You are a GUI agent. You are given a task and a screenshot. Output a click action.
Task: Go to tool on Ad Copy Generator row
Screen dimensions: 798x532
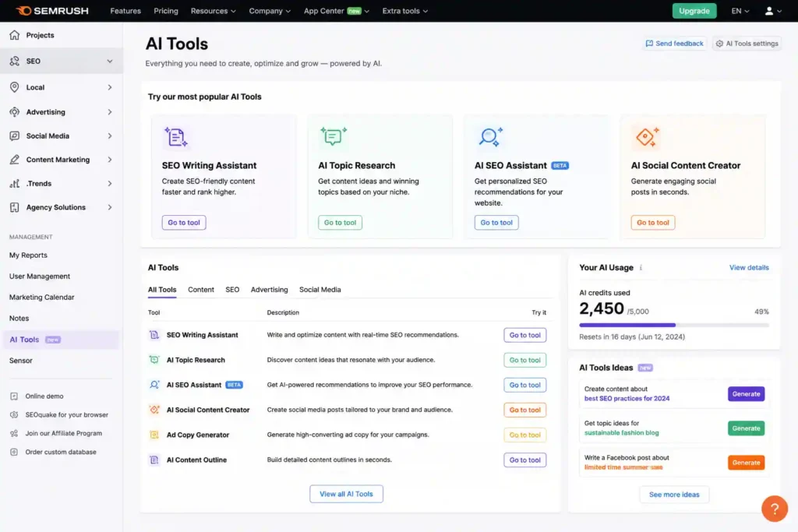pyautogui.click(x=524, y=435)
